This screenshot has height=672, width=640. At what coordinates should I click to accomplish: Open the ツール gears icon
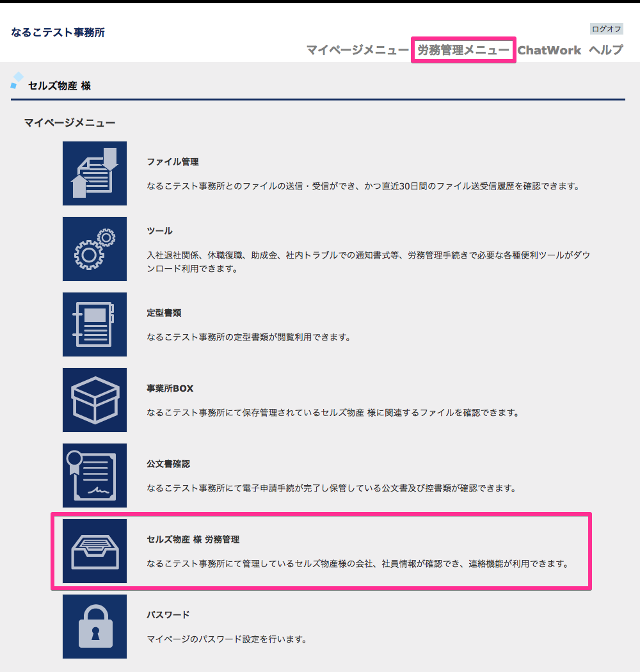[95, 248]
